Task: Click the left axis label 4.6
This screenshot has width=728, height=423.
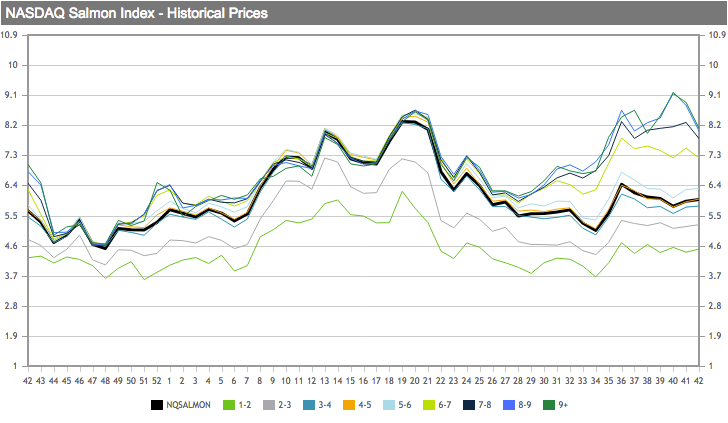Action: 12,246
